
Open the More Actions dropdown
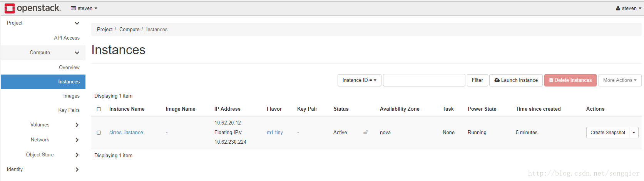[x=620, y=80]
